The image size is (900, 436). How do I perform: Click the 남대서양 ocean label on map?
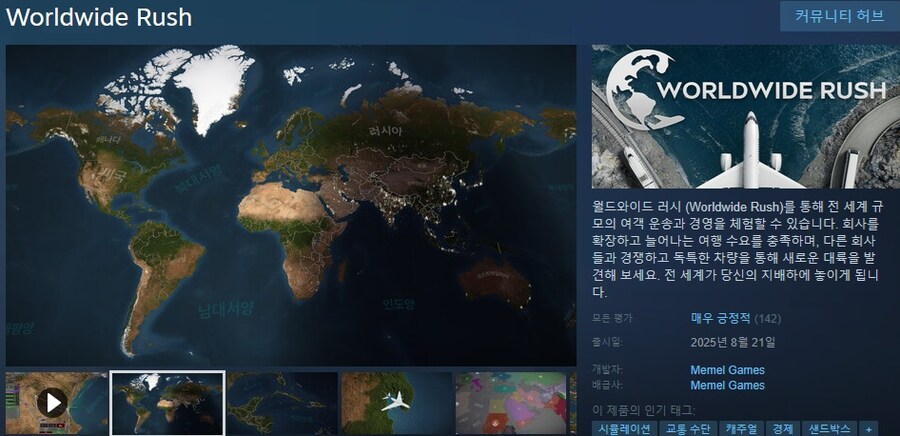pyautogui.click(x=225, y=309)
